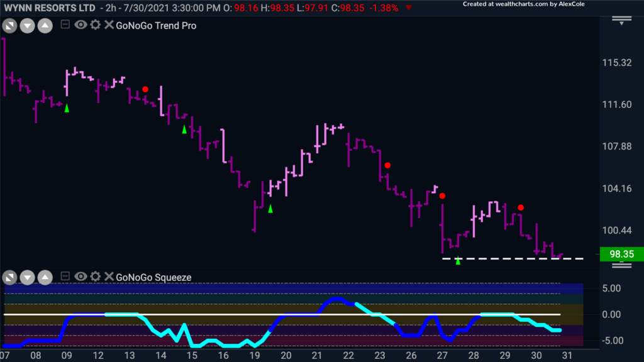Click the WYNN RESORTS LTD symbol title
The width and height of the screenshot is (644, 362).
[x=50, y=8]
